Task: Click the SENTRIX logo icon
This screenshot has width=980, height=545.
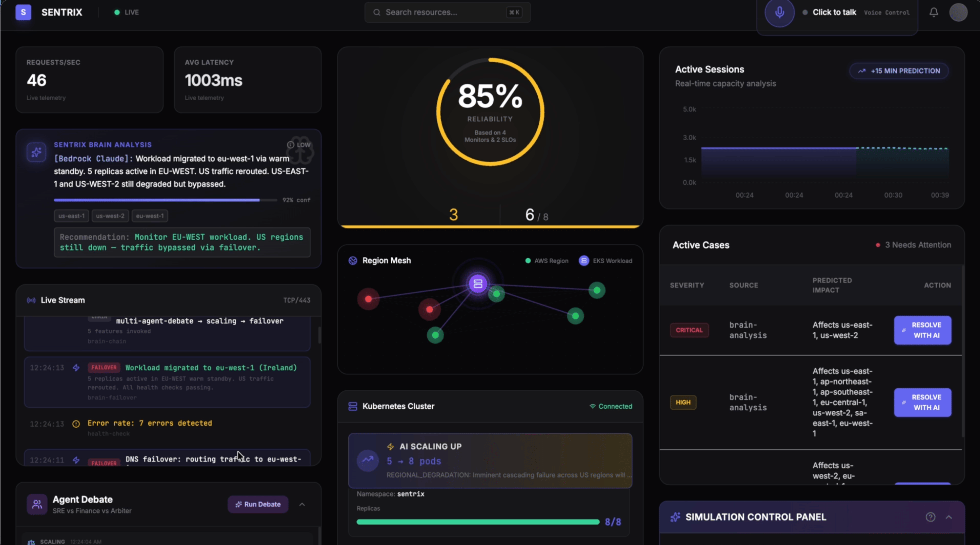Action: point(23,12)
